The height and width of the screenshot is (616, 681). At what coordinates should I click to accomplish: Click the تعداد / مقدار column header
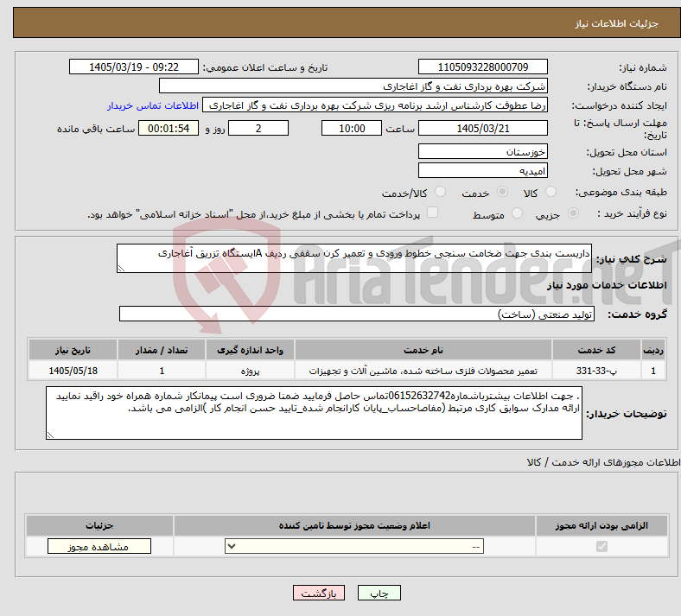tap(161, 350)
